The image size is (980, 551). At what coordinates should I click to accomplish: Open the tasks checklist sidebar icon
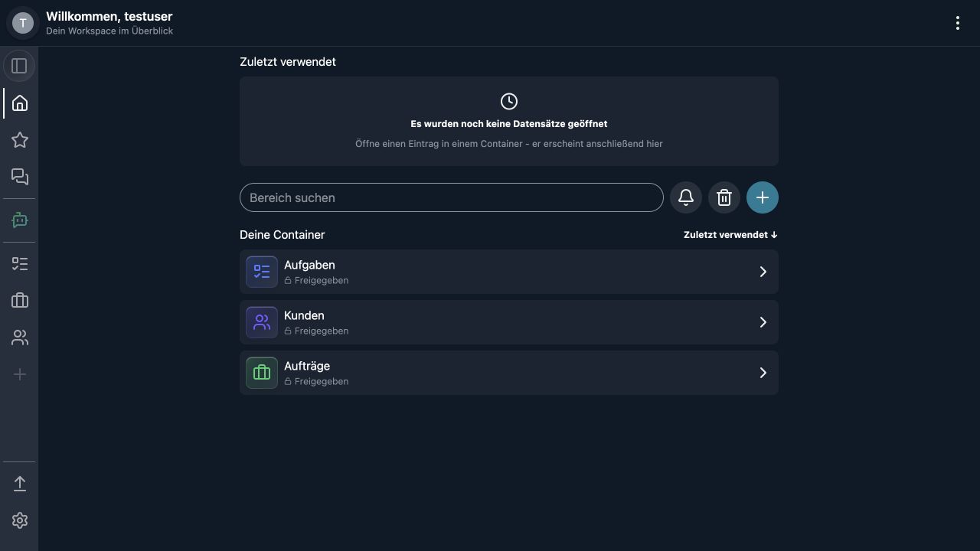[20, 264]
